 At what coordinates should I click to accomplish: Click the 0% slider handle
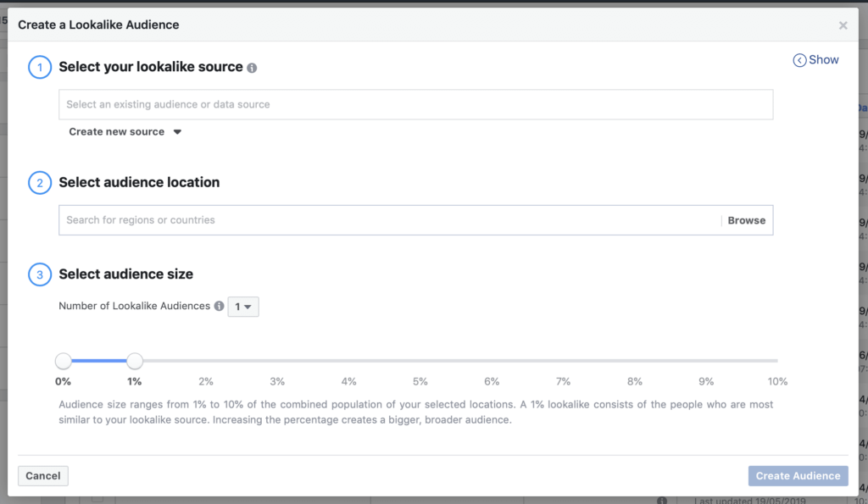tap(64, 362)
